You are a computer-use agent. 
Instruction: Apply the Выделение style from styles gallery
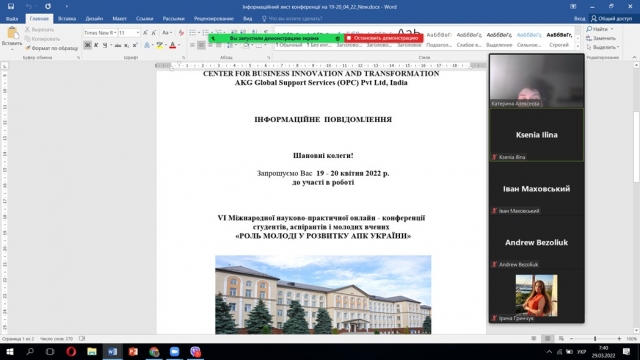[499, 39]
